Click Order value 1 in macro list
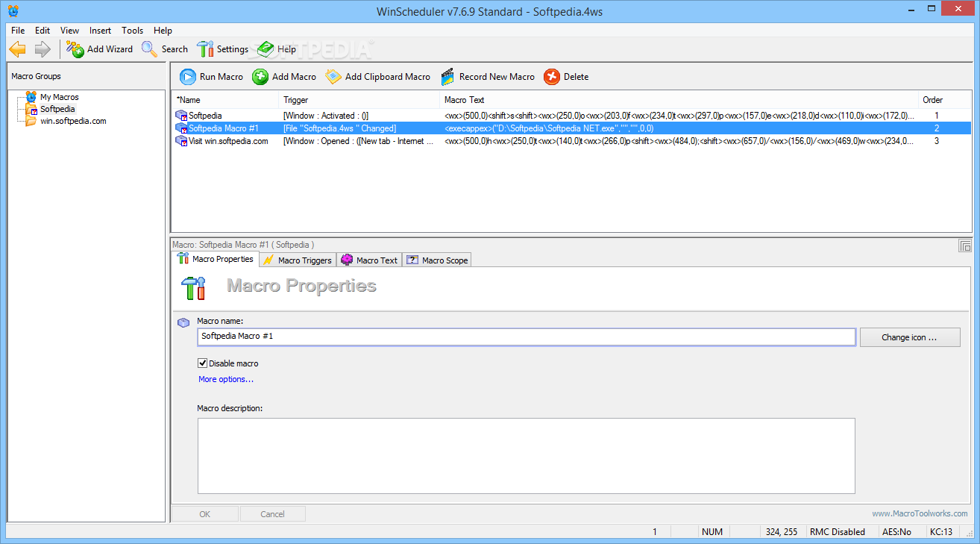Screen dimensions: 980x544 [937, 116]
